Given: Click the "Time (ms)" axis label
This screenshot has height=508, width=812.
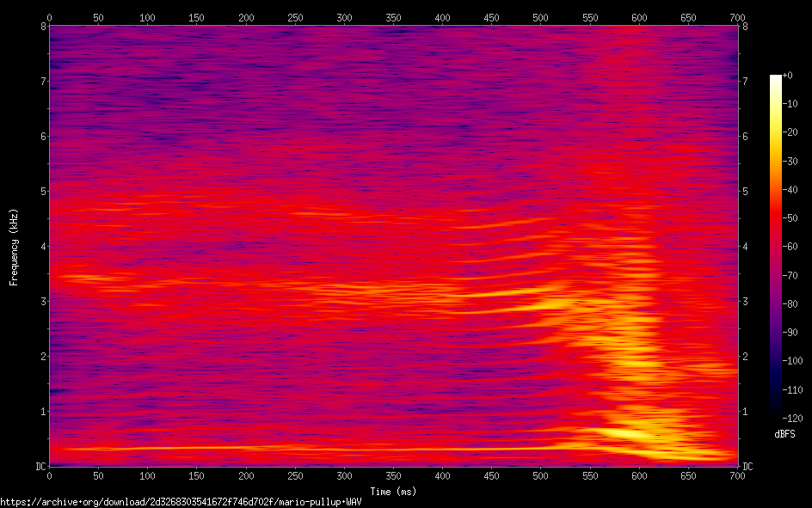Looking at the screenshot, I should [393, 491].
